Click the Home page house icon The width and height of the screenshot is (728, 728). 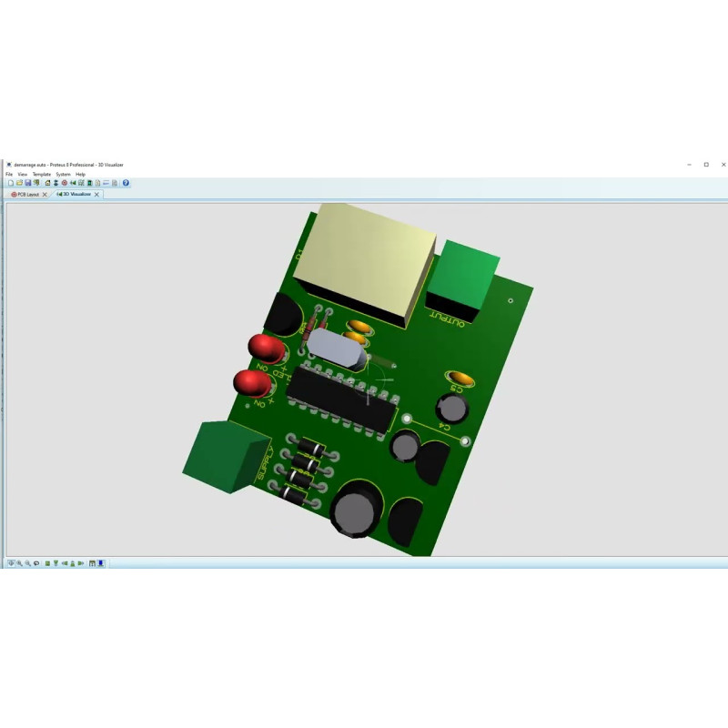click(x=47, y=183)
